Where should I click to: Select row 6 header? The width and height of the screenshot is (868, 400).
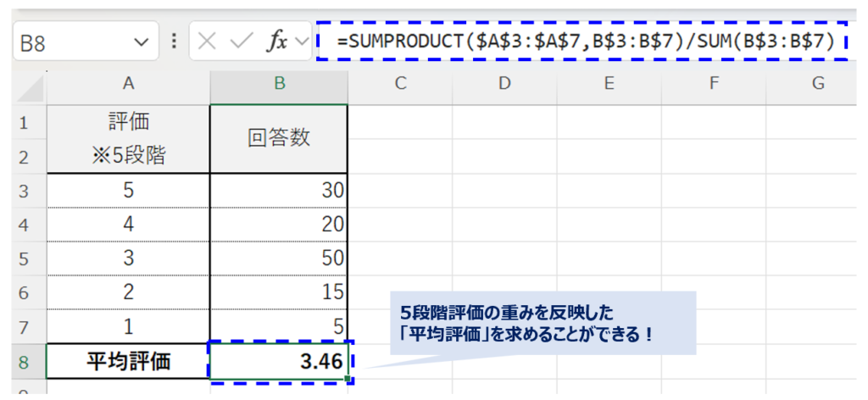29,292
